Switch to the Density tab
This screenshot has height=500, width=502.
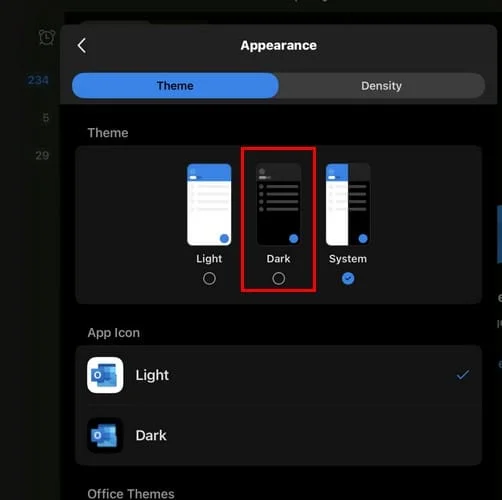(x=381, y=86)
